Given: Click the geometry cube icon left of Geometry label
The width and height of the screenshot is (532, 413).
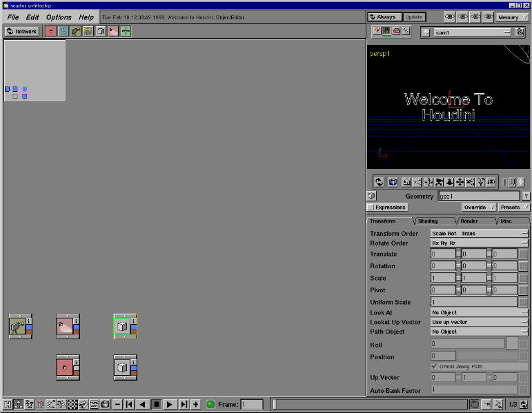Looking at the screenshot, I should coord(371,196).
